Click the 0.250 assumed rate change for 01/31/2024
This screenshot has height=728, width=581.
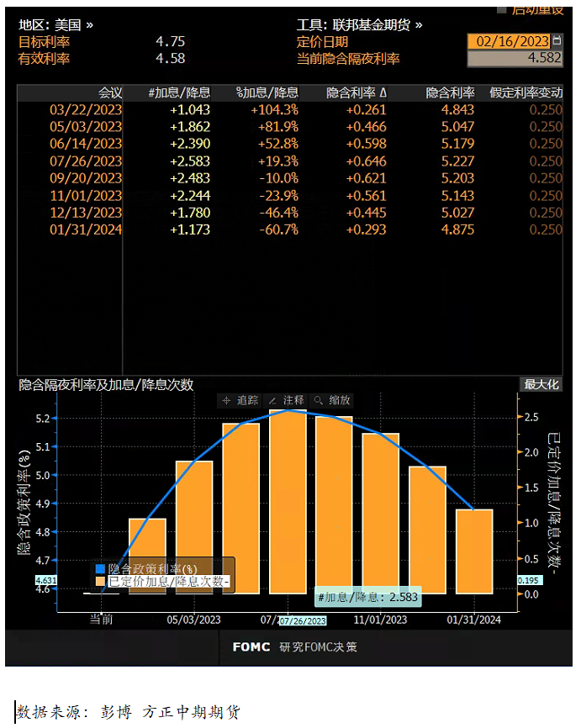(x=546, y=229)
